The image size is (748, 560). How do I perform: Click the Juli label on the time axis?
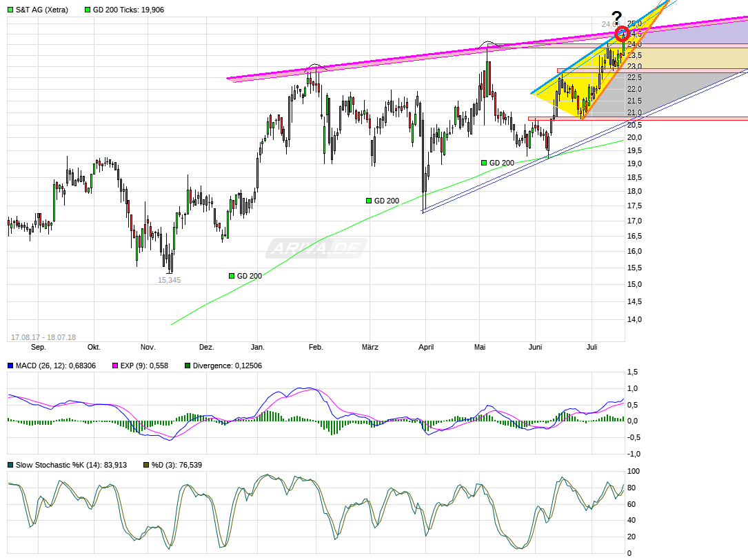tap(591, 348)
